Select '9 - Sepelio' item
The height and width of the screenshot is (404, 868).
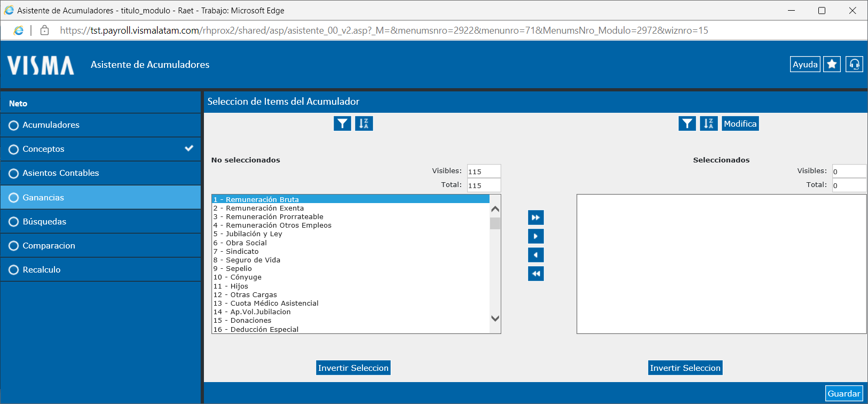(x=351, y=268)
